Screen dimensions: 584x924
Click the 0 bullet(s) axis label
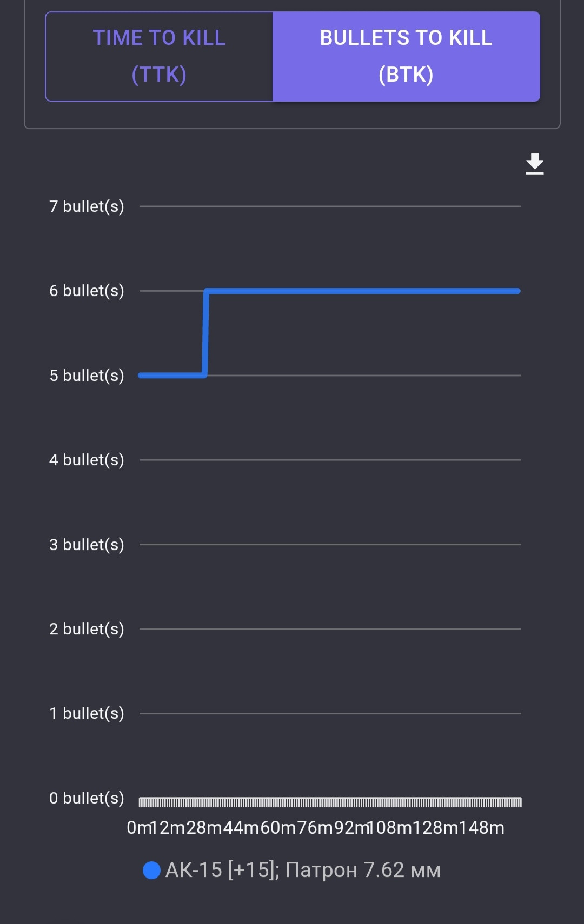(x=87, y=798)
